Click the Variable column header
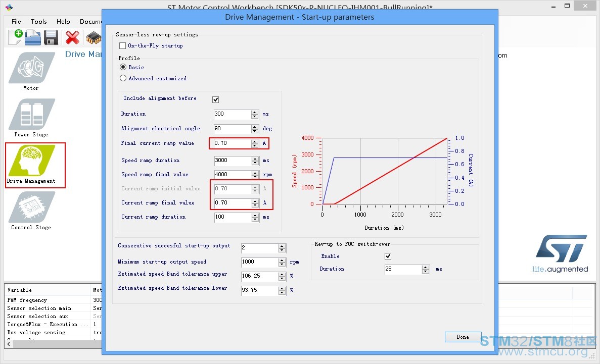Image resolution: width=600 pixels, height=364 pixels. [x=48, y=290]
